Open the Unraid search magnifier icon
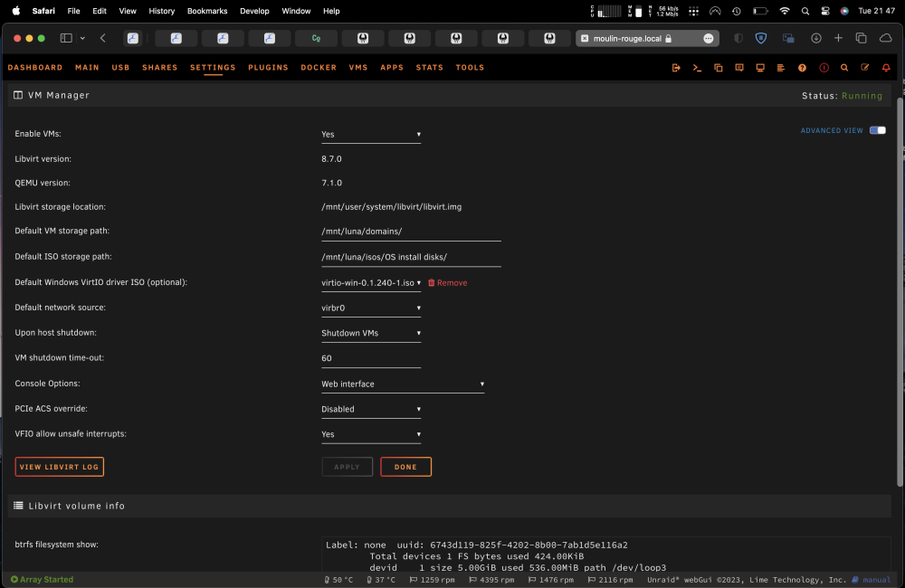 844,68
